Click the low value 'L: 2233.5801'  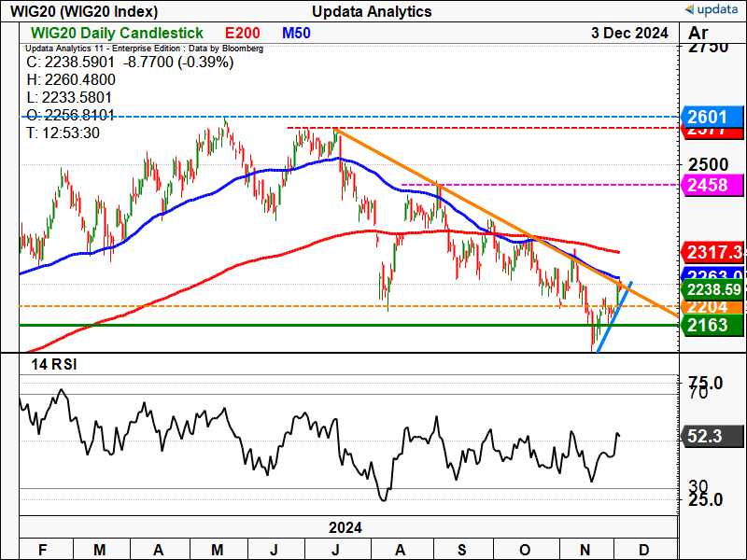[69, 97]
